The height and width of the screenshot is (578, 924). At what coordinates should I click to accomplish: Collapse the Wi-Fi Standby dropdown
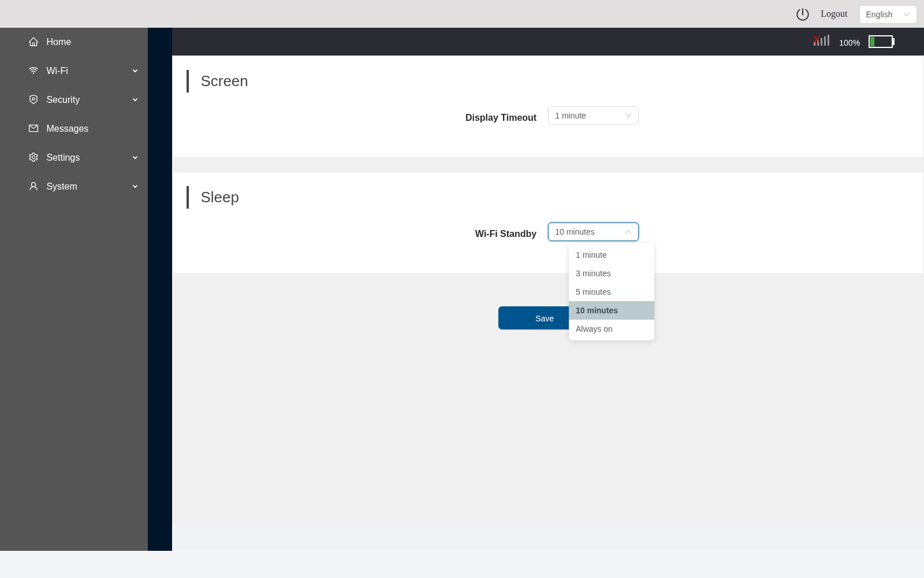[x=593, y=232]
